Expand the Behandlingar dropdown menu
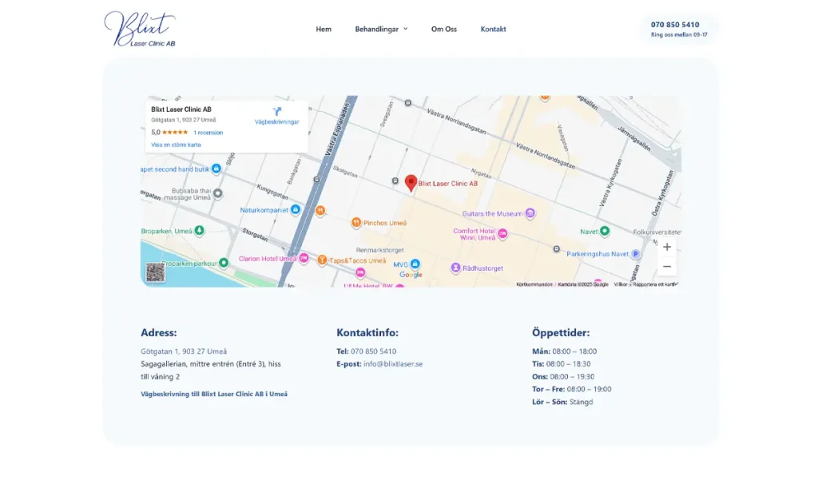This screenshot has height=504, width=818. coord(381,29)
